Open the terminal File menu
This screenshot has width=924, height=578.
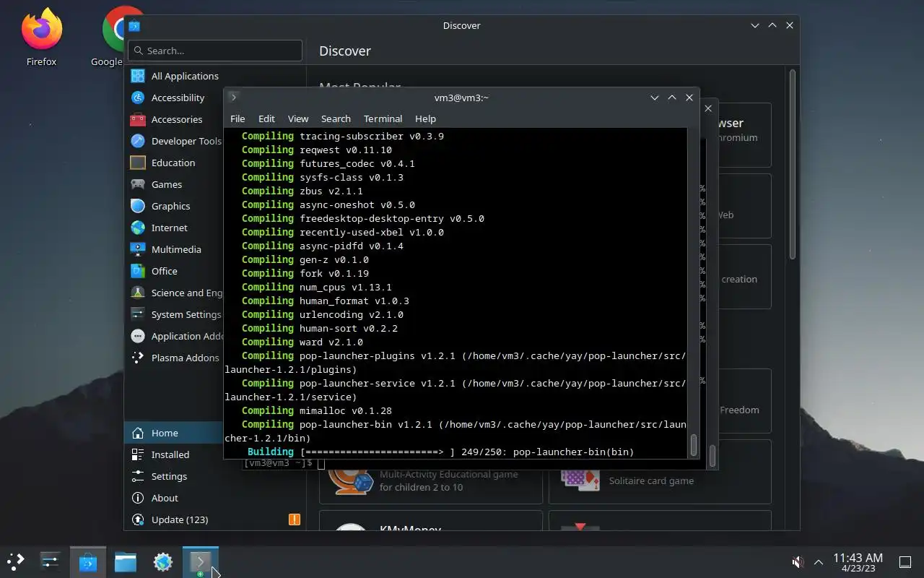point(237,118)
